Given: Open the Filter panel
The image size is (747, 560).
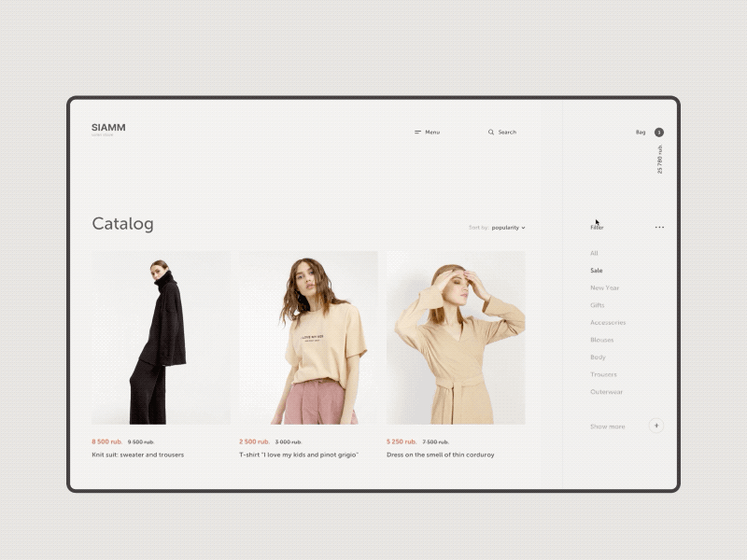Looking at the screenshot, I should coord(596,226).
